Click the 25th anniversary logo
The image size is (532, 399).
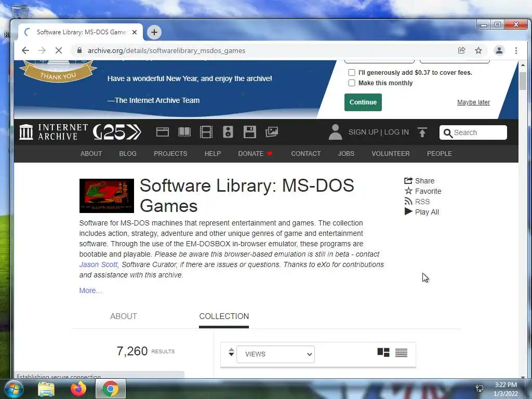tap(117, 132)
